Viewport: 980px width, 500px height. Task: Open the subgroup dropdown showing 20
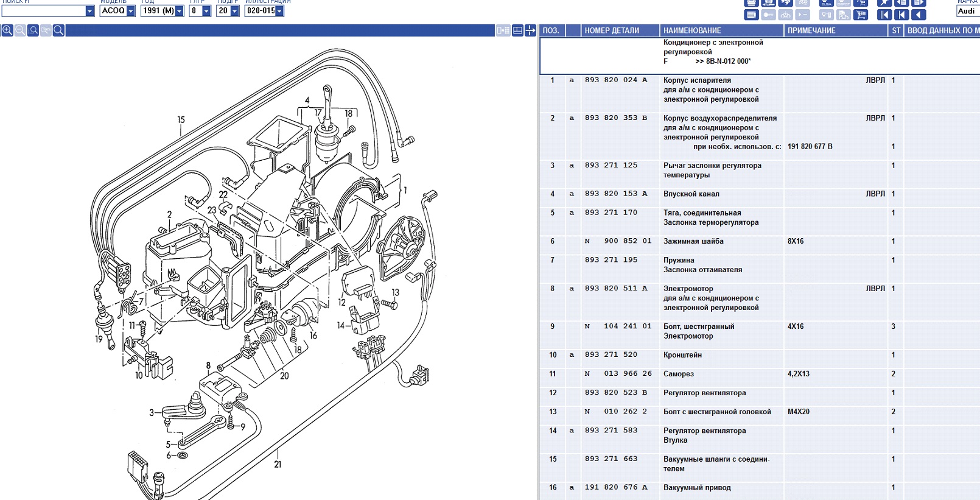tap(234, 11)
